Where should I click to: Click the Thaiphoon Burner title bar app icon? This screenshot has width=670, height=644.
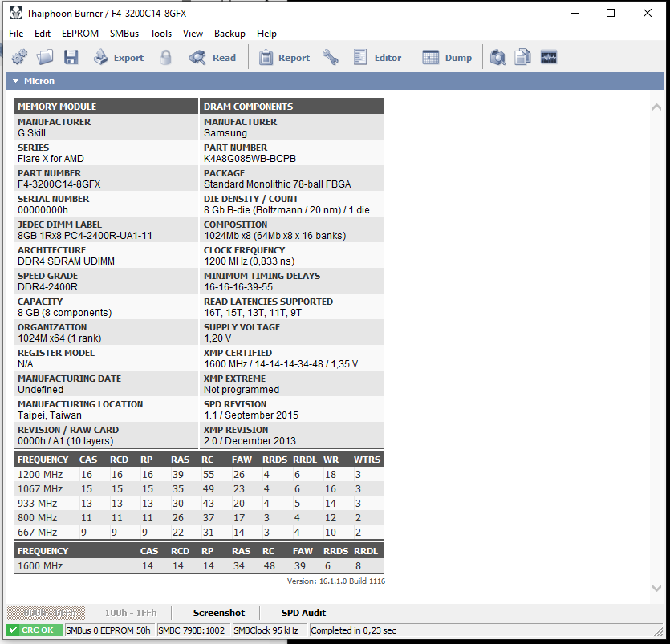pos(16,14)
